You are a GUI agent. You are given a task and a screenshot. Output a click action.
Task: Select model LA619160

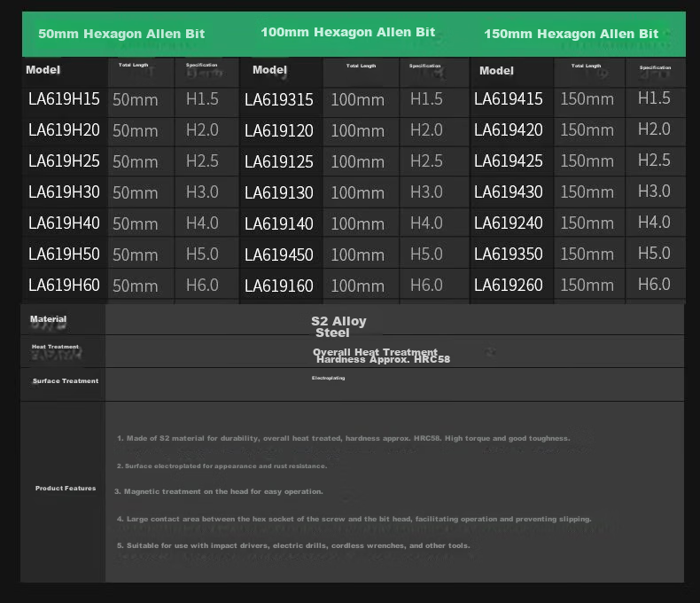[x=279, y=286]
